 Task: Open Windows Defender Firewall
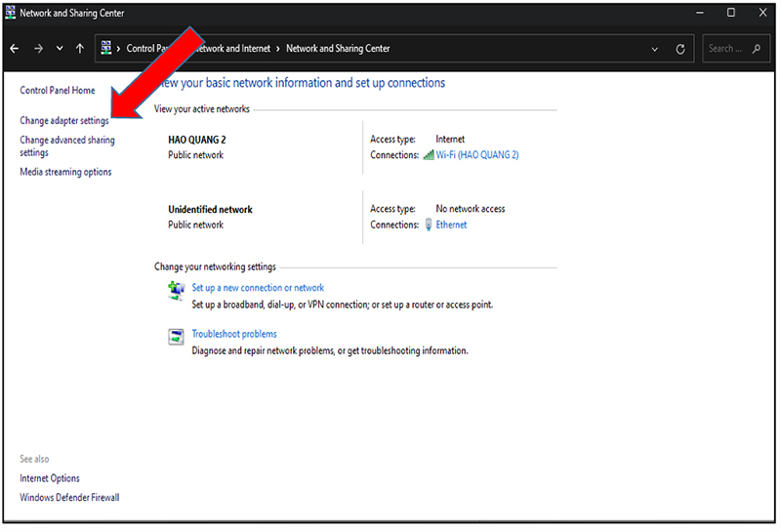[x=69, y=497]
